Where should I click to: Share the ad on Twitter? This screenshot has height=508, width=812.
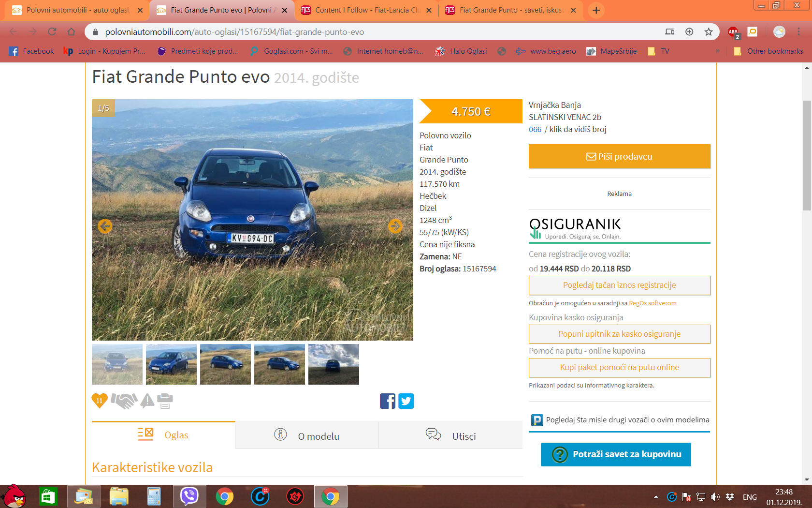point(406,401)
